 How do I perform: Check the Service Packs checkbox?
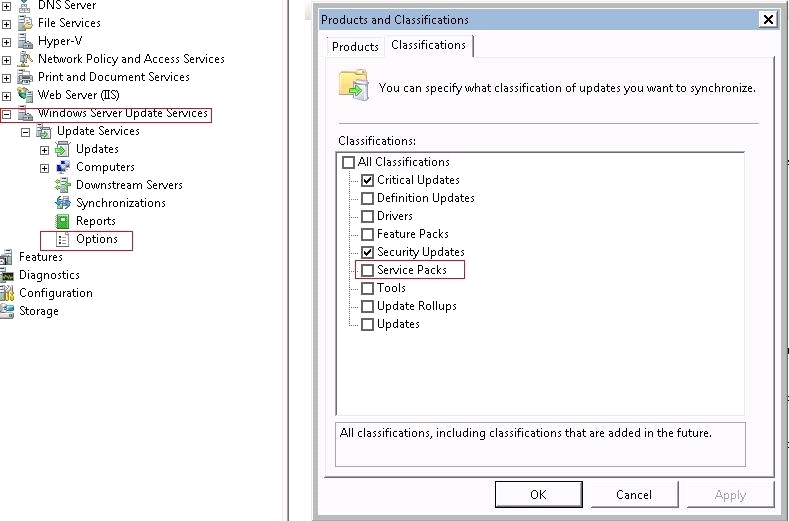pyautogui.click(x=367, y=270)
